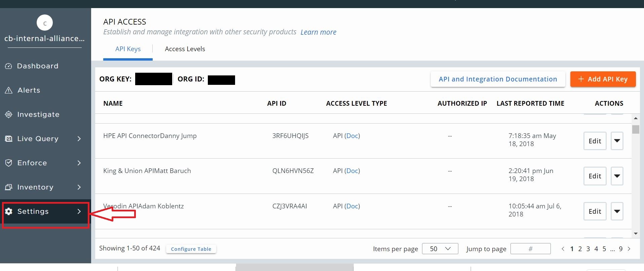Click the Investigate icon in sidebar
This screenshot has height=271, width=644.
pyautogui.click(x=9, y=115)
